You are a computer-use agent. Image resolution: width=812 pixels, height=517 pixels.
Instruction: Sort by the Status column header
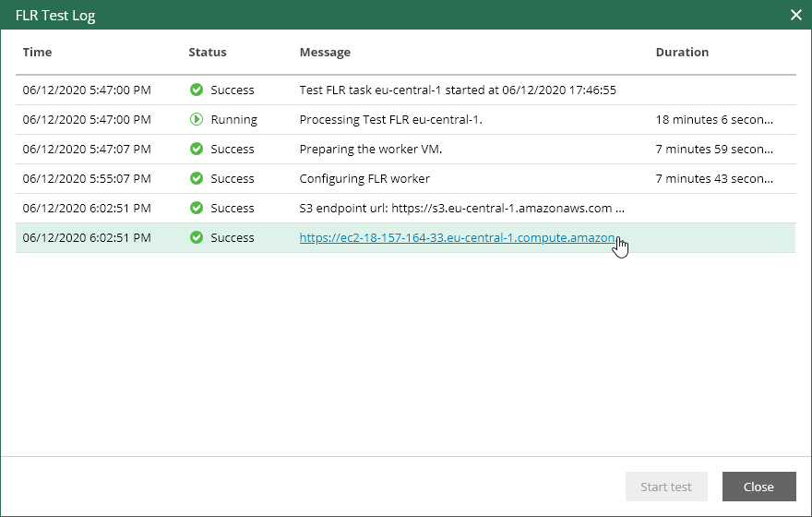coord(208,52)
